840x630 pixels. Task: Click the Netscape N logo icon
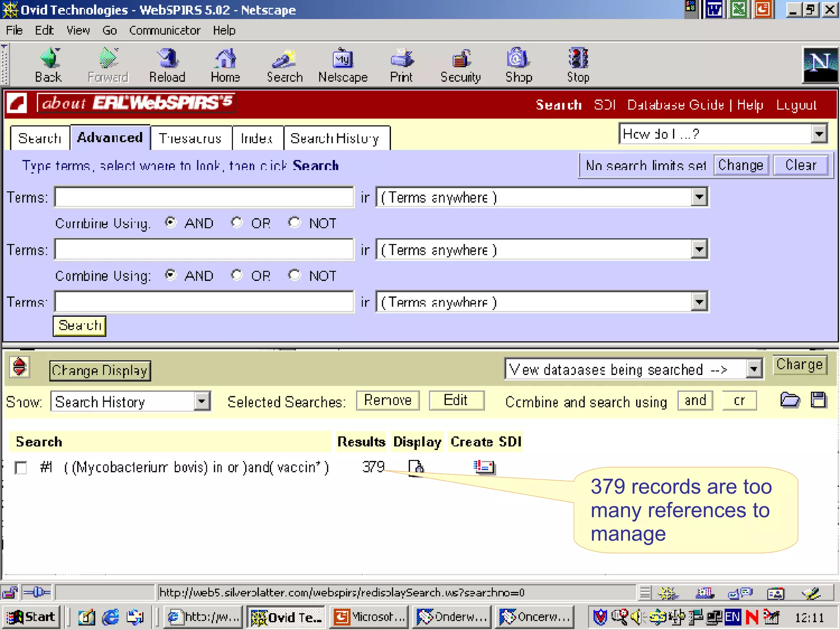(x=820, y=65)
